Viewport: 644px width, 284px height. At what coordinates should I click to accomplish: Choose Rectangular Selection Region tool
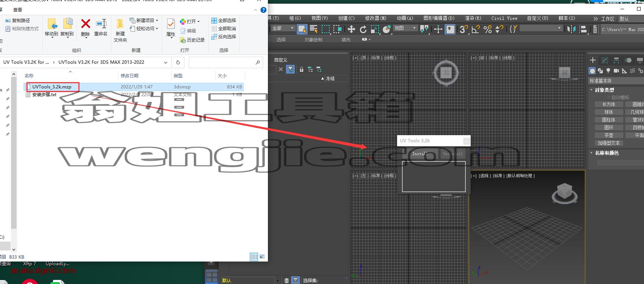(x=326, y=29)
